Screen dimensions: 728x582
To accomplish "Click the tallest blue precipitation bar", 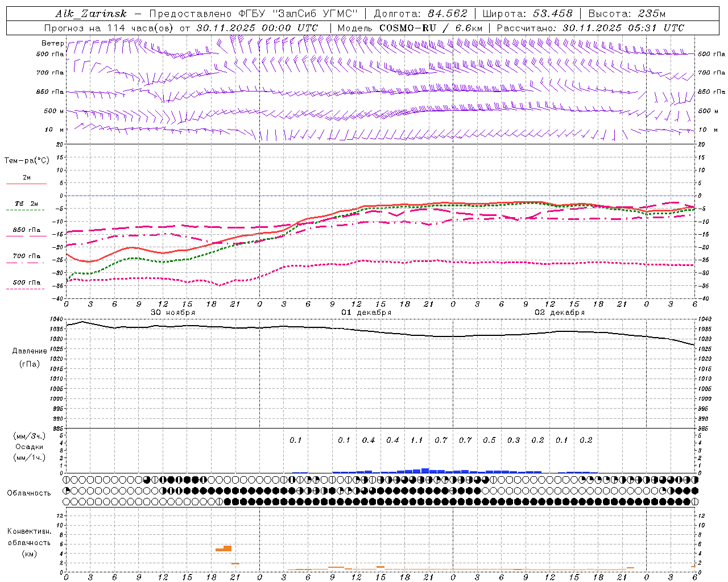I will tap(425, 471).
